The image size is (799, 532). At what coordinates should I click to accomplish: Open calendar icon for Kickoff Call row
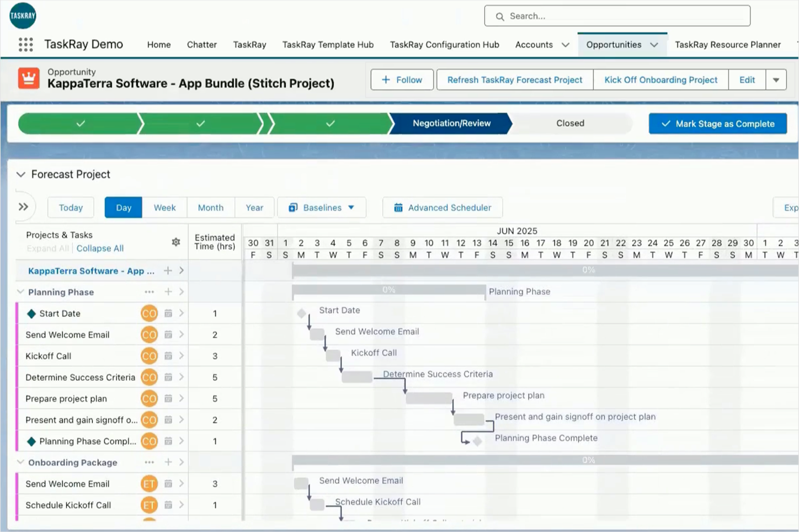pos(168,356)
